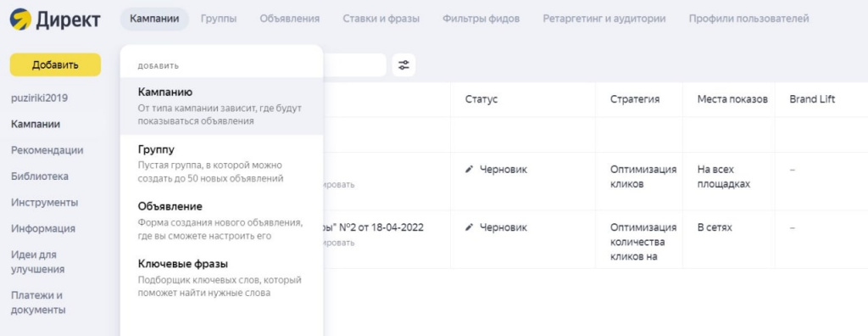
Task: Click the campaign search input field
Action: pyautogui.click(x=354, y=64)
